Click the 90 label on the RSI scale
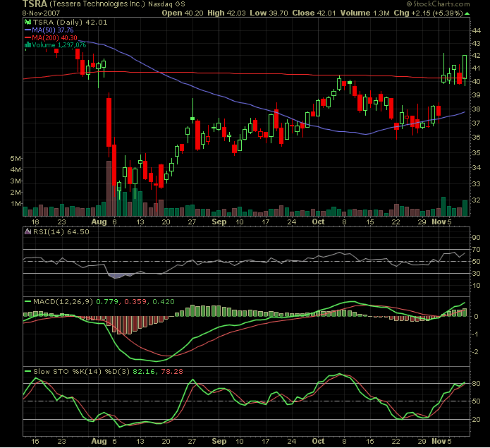The width and height of the screenshot is (490, 448). point(476,238)
